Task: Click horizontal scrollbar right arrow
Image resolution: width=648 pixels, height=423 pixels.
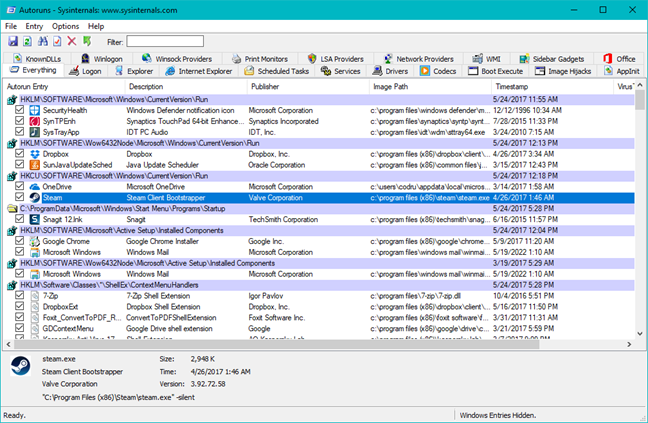Action: 629,344
